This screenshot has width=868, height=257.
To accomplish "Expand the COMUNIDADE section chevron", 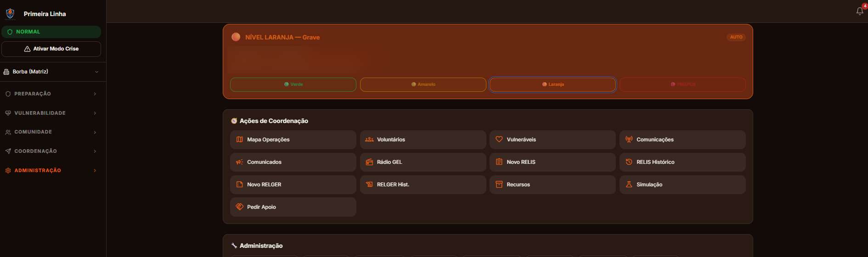I will [95, 132].
